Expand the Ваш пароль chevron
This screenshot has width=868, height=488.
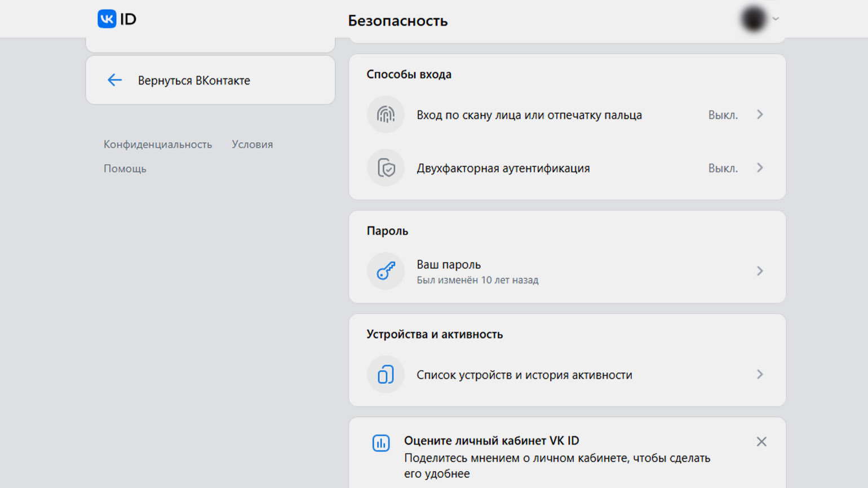(x=760, y=271)
